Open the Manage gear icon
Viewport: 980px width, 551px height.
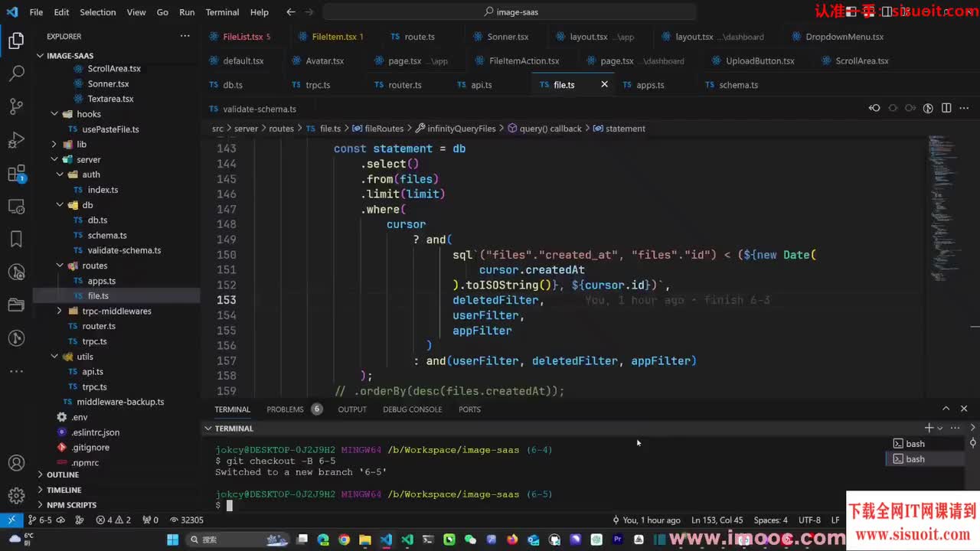[x=16, y=496]
